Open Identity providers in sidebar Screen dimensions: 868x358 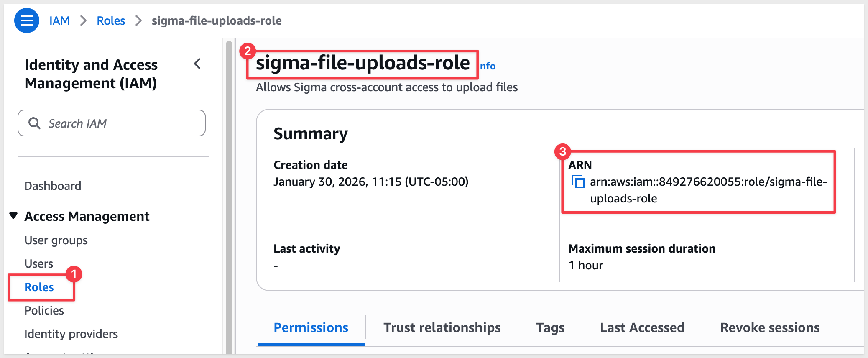pyautogui.click(x=71, y=334)
